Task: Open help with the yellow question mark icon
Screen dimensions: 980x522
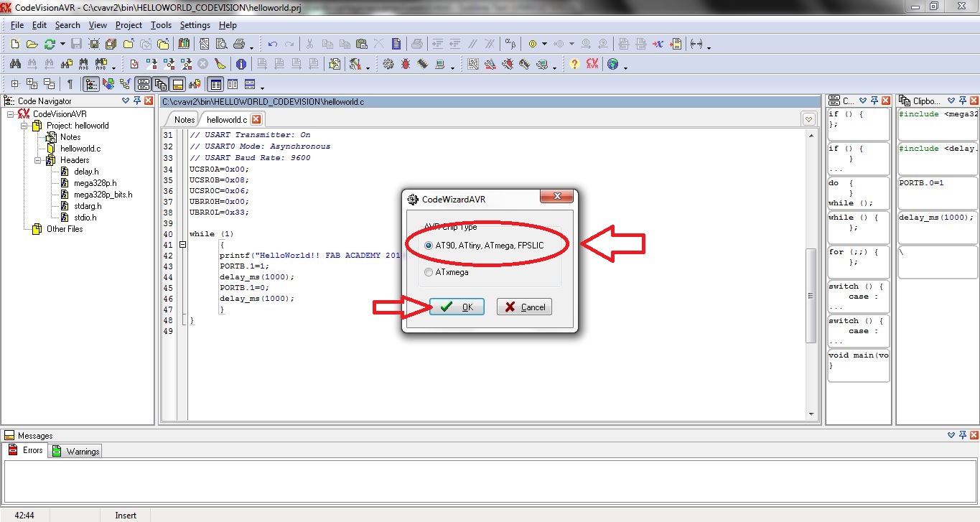Action: (574, 64)
